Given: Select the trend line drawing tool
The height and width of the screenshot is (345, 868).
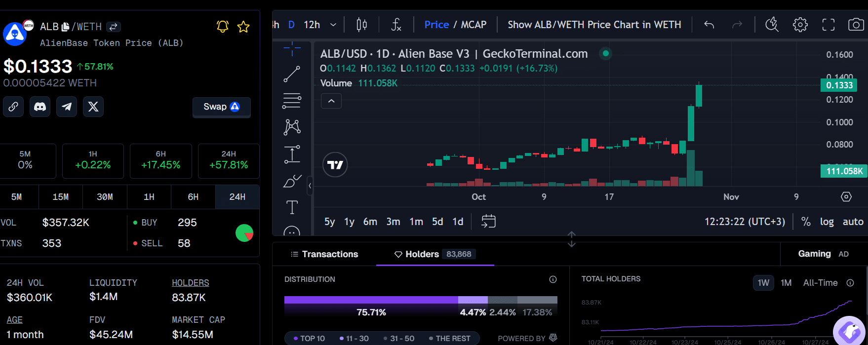Looking at the screenshot, I should coord(292,74).
